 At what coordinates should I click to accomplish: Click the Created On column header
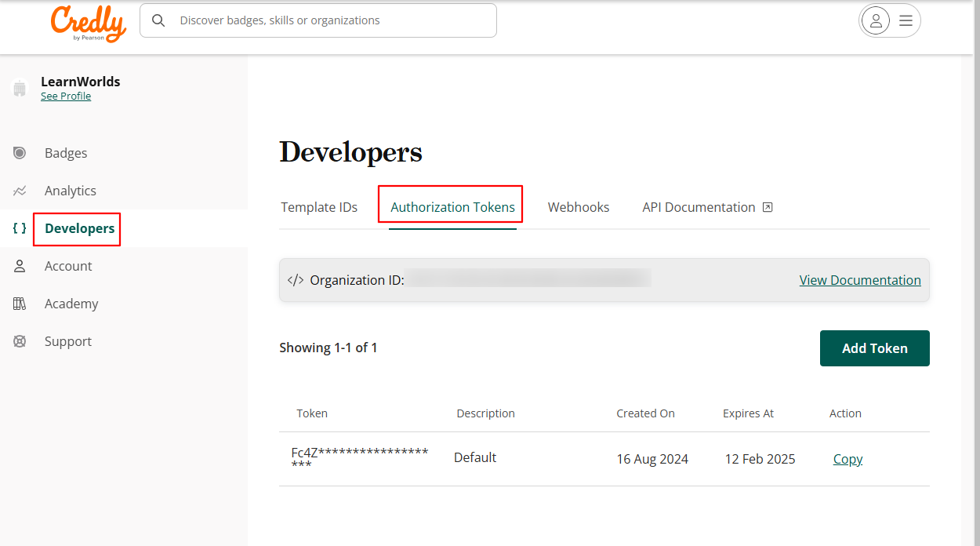(645, 413)
